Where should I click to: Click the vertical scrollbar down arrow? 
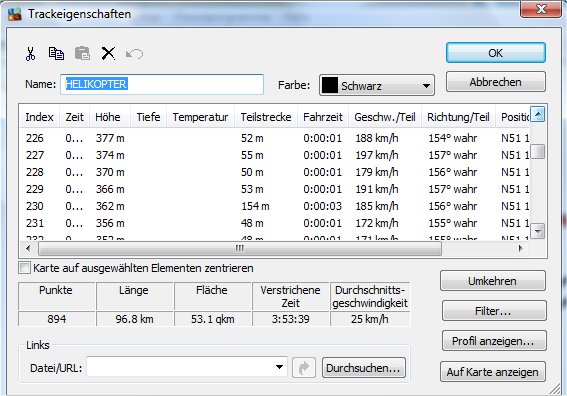[538, 231]
